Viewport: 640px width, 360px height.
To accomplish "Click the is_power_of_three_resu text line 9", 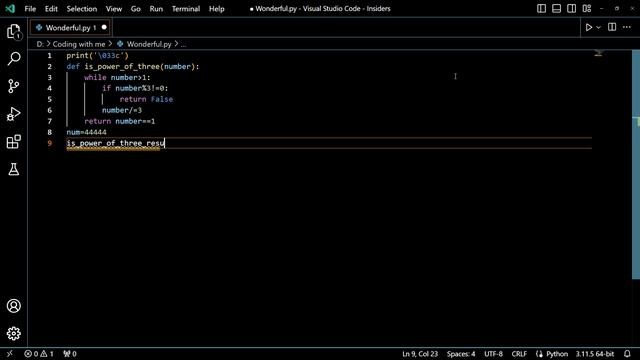I will pyautogui.click(x=116, y=143).
